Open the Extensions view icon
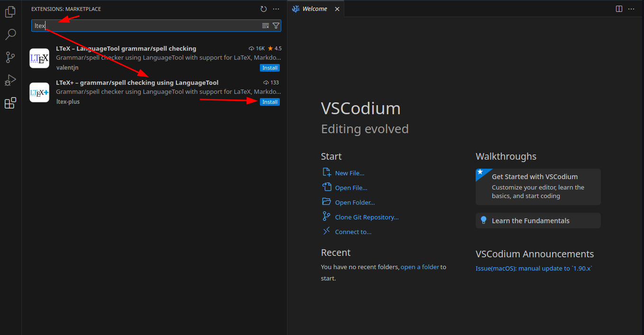This screenshot has height=335, width=644. [x=10, y=103]
